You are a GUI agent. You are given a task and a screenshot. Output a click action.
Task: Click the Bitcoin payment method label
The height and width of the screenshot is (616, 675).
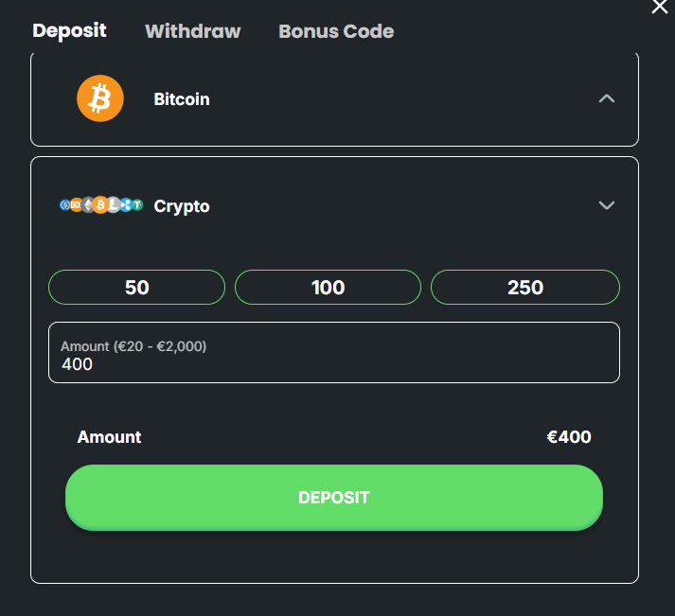[182, 99]
